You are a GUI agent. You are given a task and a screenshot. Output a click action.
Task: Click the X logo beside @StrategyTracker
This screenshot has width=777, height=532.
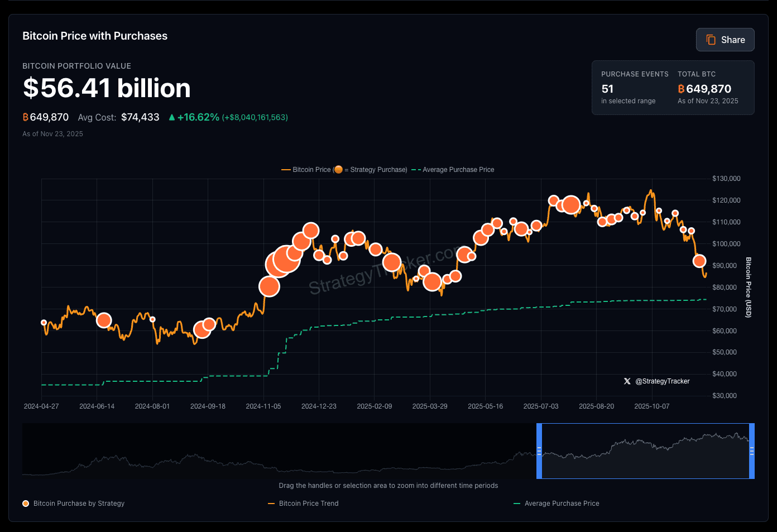[627, 381]
